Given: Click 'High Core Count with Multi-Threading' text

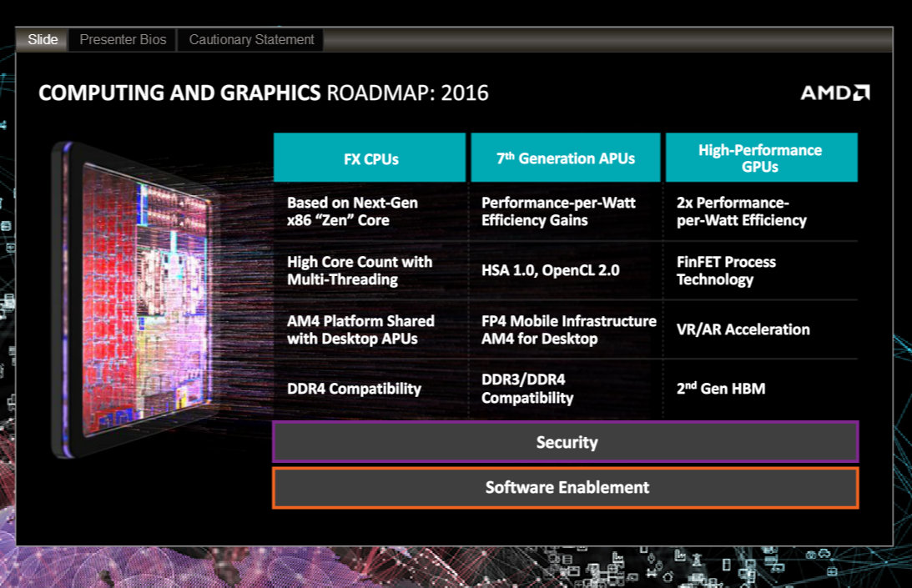Looking at the screenshot, I should pos(360,270).
